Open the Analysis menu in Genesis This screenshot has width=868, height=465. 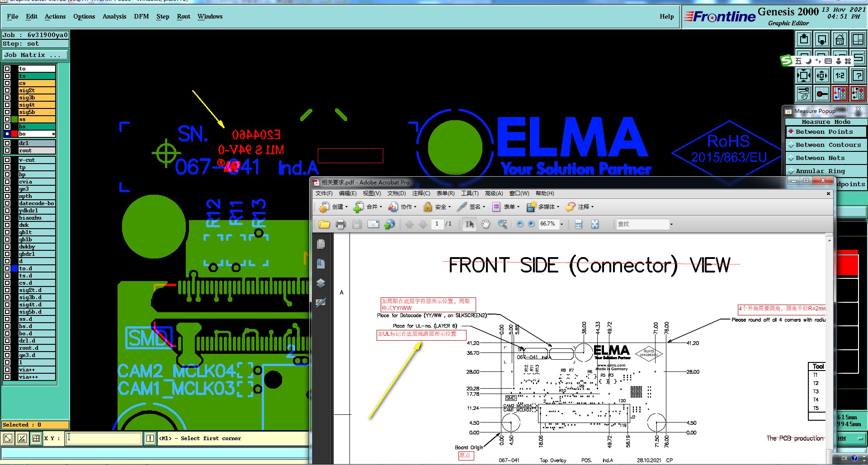coord(114,17)
